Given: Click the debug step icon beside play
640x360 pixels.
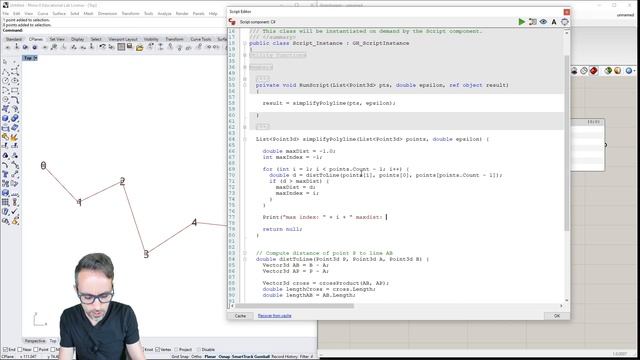Looking at the screenshot, I should tap(532, 22).
